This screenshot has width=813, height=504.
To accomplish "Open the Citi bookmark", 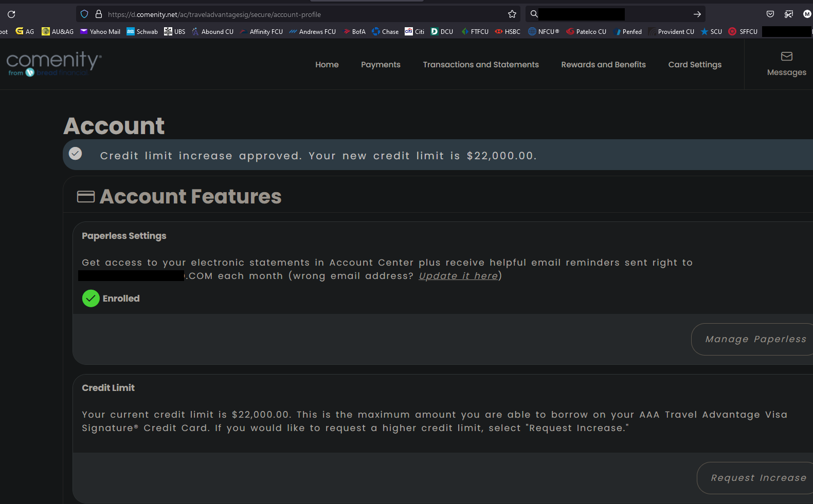I will coord(414,31).
